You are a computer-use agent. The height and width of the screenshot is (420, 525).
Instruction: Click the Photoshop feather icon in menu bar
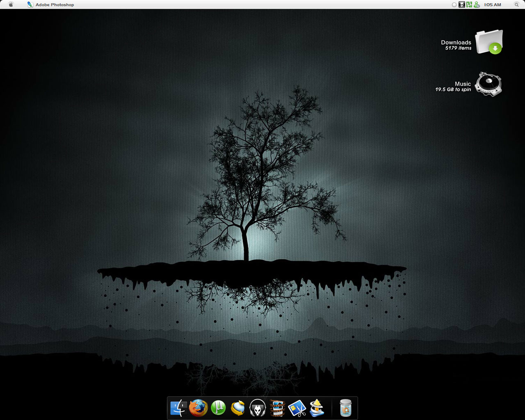click(x=30, y=5)
